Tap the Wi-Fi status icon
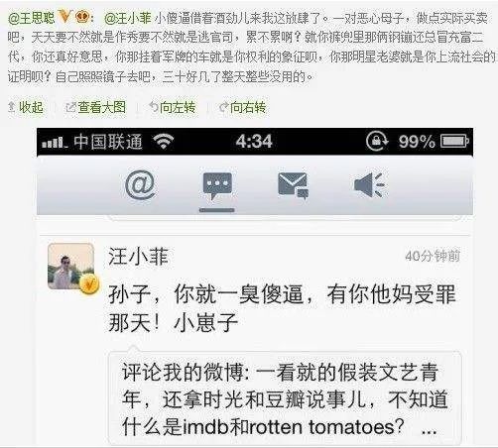This screenshot has height=448, width=498. [164, 142]
